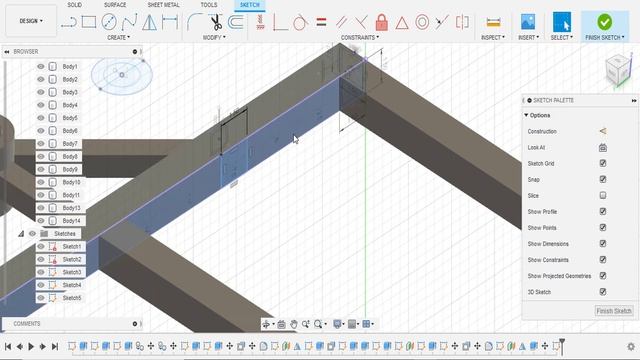Switch to the SHEET METAL tab
Screen dimensions: 640x360
tap(163, 5)
